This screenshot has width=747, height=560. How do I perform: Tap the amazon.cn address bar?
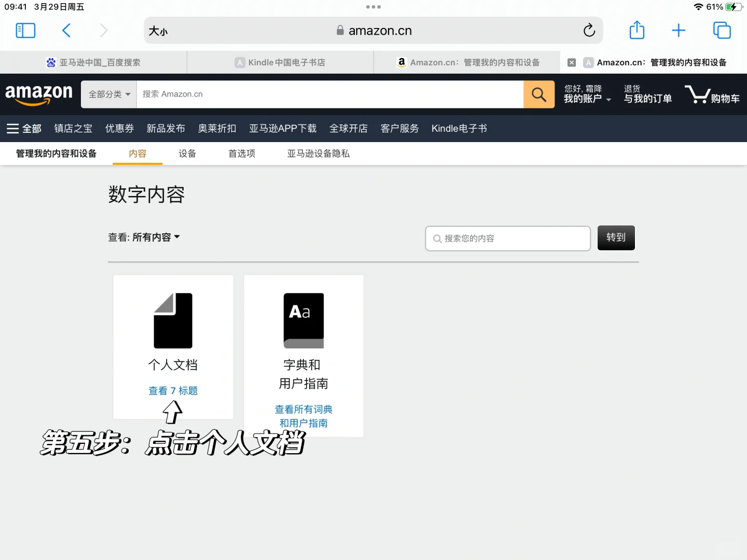coord(374,31)
